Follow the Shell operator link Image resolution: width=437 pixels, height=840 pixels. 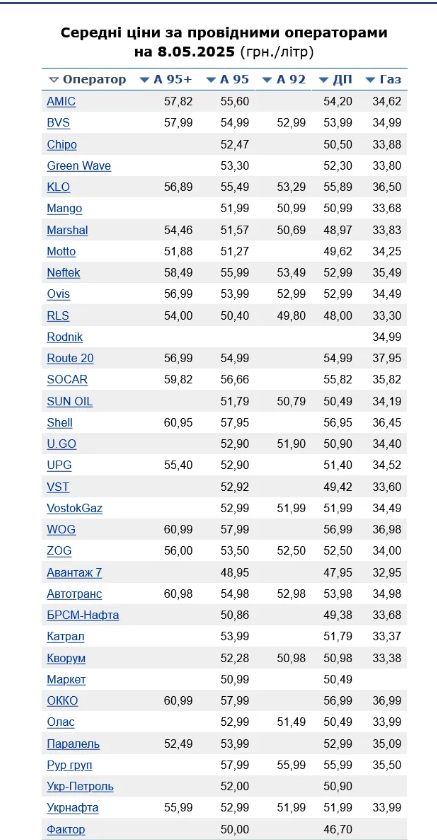(59, 423)
